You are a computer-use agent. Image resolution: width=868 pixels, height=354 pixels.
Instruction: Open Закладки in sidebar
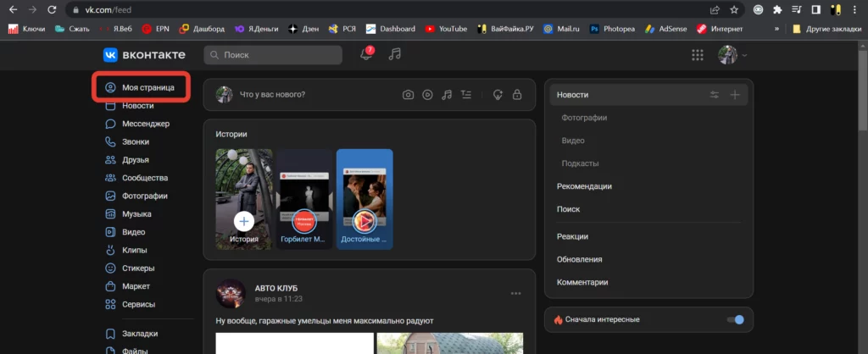click(x=131, y=334)
